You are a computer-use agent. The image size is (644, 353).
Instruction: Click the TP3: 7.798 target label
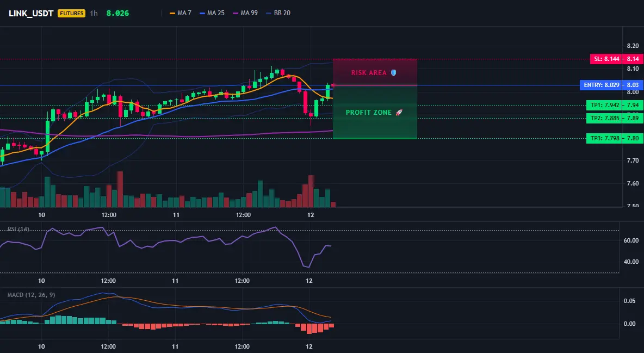pyautogui.click(x=604, y=139)
